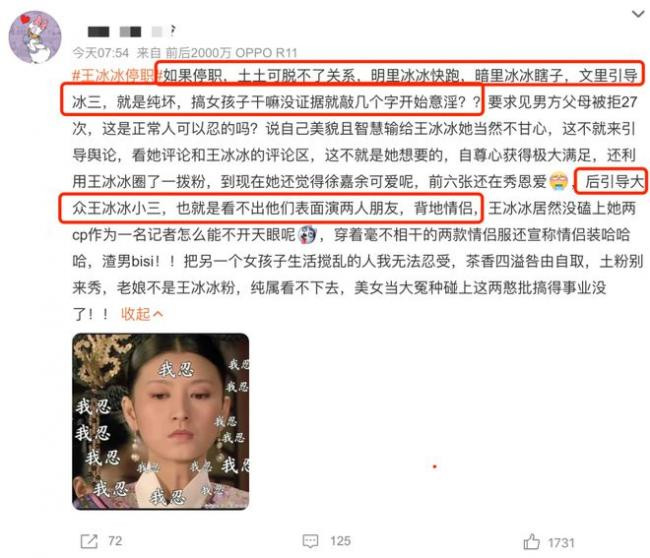Click the blurred username of poster

(x=124, y=31)
